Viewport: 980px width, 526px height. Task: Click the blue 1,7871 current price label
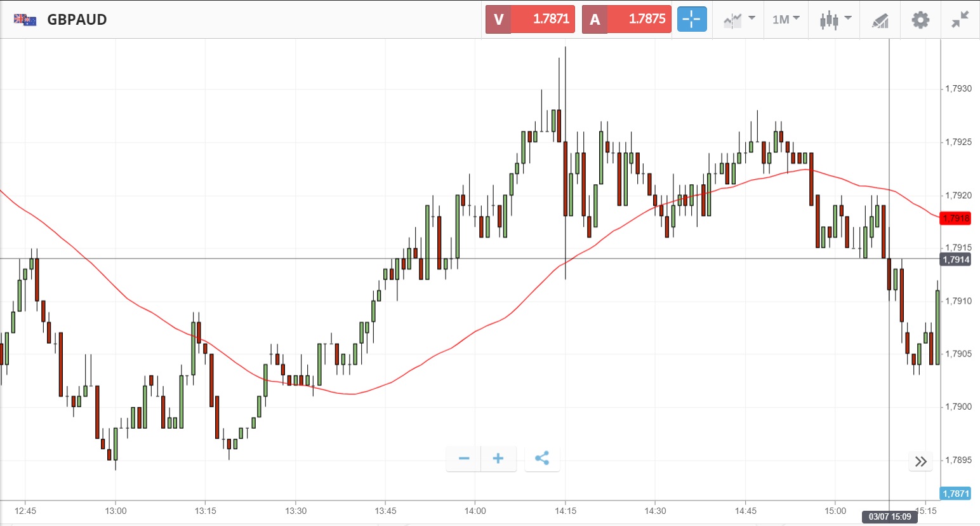click(x=955, y=494)
